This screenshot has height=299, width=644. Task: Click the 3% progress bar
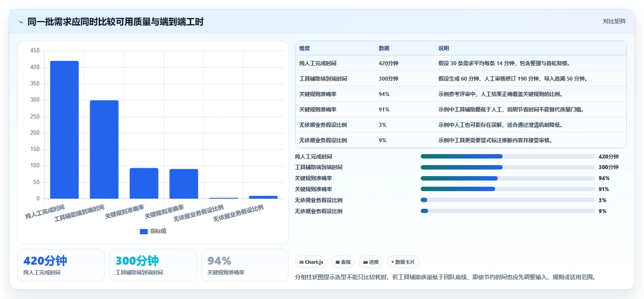(508, 200)
